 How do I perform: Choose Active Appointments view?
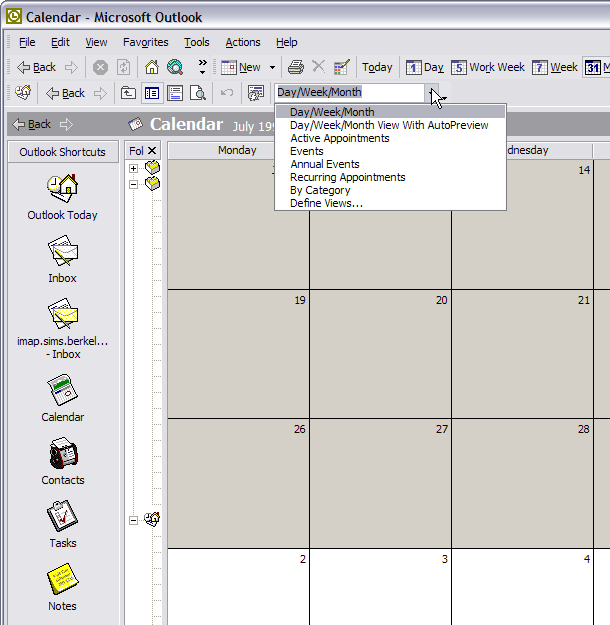click(391, 138)
